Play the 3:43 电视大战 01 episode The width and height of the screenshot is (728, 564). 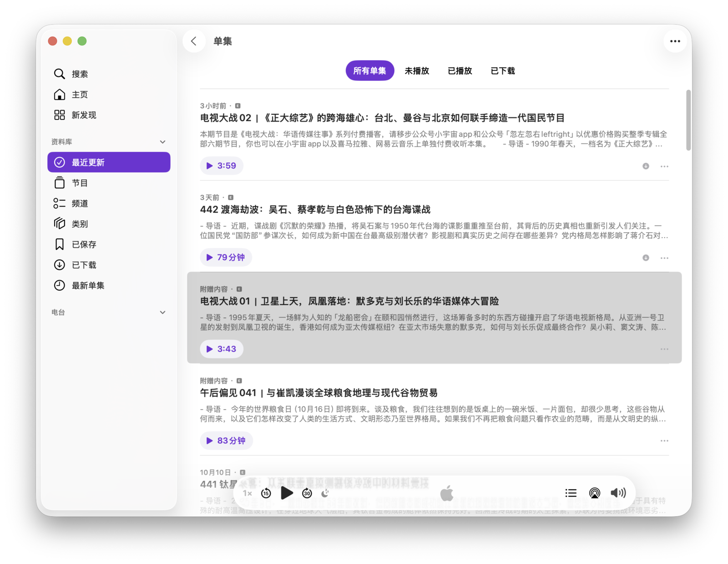tap(222, 349)
